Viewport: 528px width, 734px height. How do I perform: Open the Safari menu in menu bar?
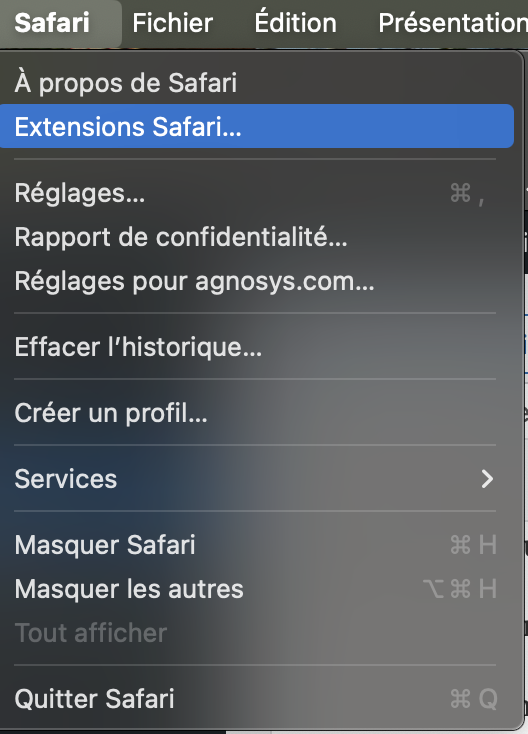pyautogui.click(x=52, y=22)
